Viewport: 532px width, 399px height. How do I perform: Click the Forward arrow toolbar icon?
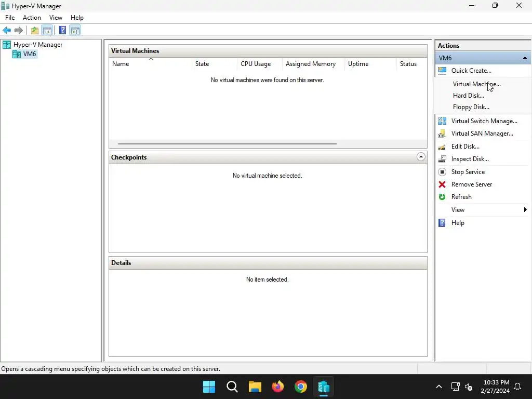19,31
